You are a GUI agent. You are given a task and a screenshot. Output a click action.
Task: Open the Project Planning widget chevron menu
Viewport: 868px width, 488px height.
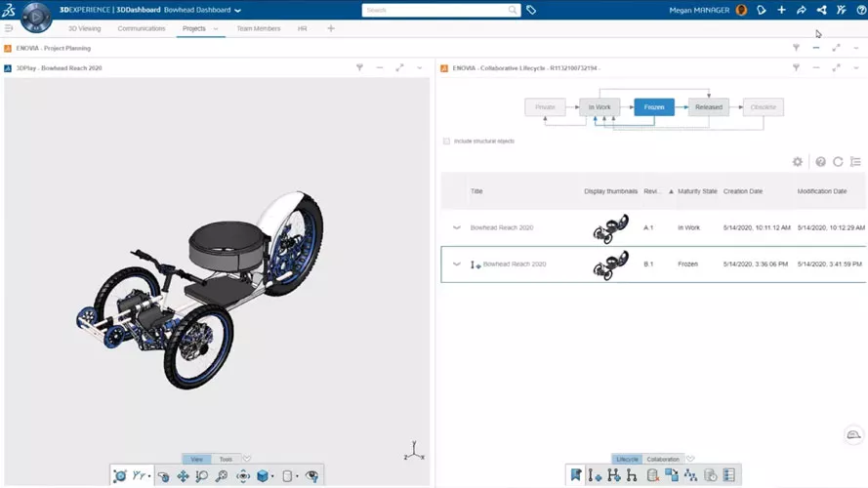tap(856, 48)
